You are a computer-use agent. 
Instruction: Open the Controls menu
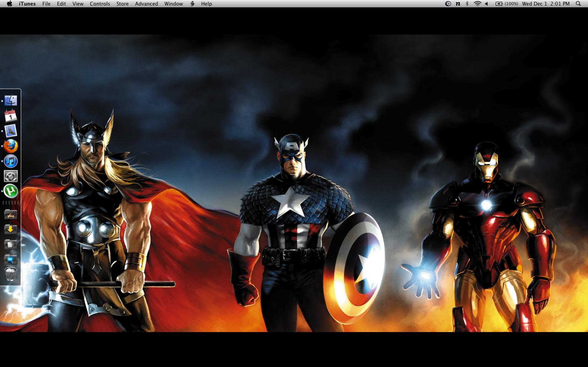coord(100,4)
